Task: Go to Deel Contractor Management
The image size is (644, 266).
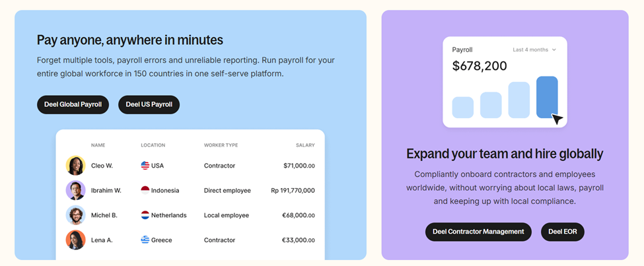Action: coord(478,232)
